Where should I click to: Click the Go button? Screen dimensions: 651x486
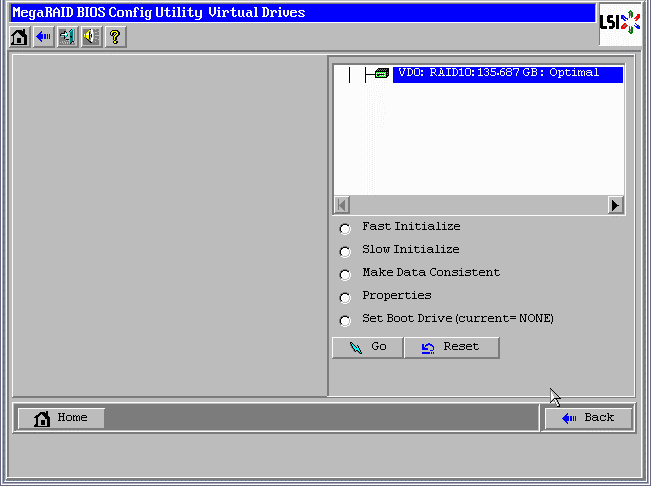pos(367,347)
